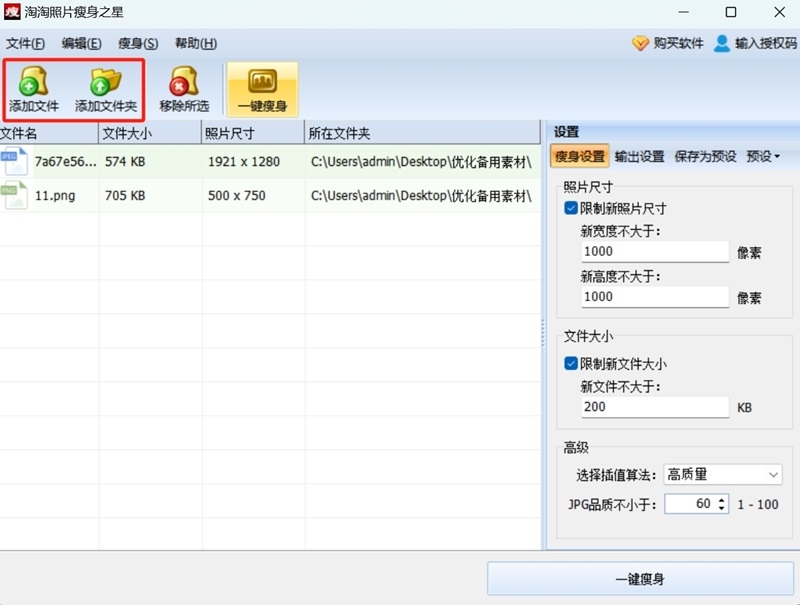800x605 pixels.
Task: Sort by 所在文件夹 column header
Action: pos(422,133)
